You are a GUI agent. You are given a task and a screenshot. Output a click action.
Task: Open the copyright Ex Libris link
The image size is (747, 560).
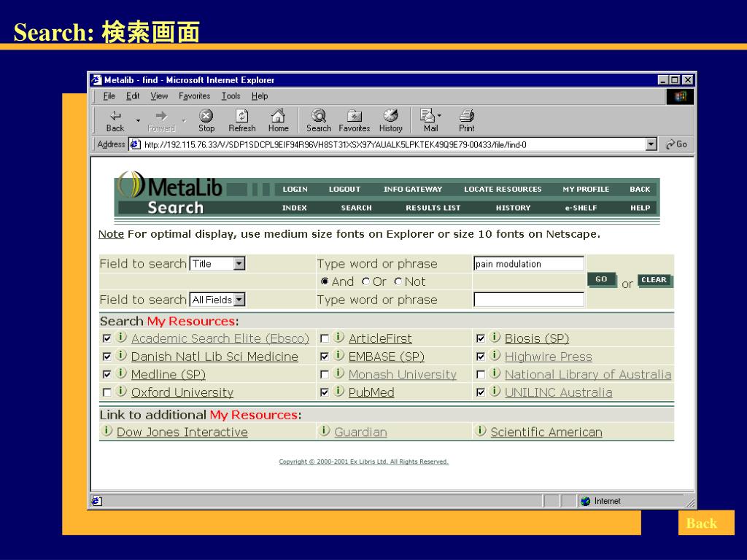(x=363, y=462)
